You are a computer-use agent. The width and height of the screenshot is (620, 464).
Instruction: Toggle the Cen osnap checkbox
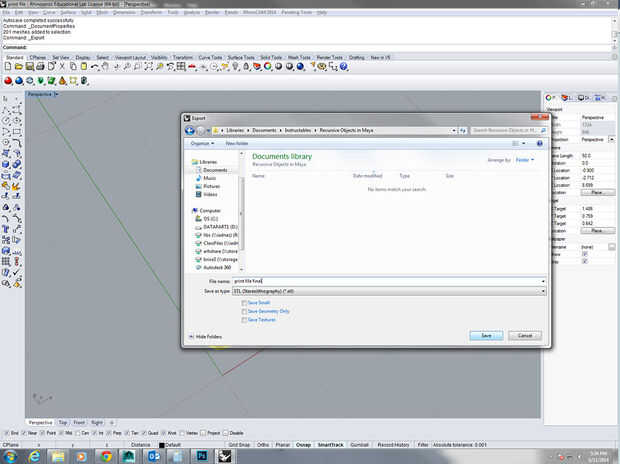pos(78,433)
